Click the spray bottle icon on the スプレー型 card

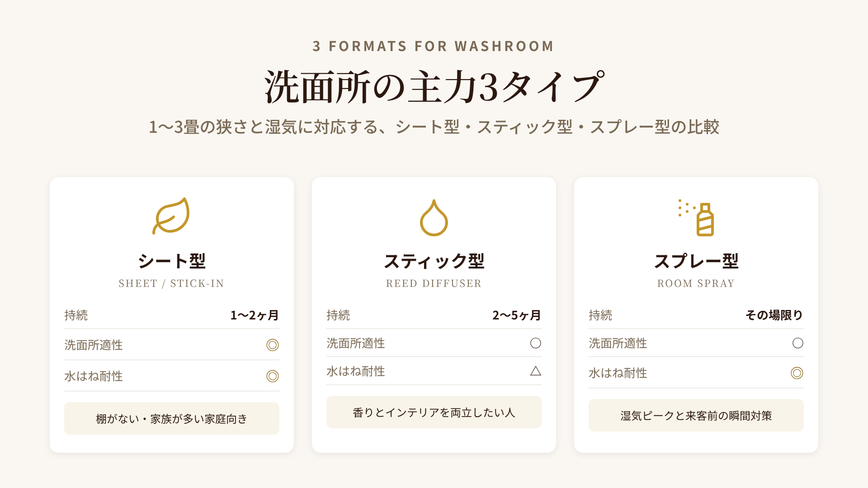tap(696, 217)
